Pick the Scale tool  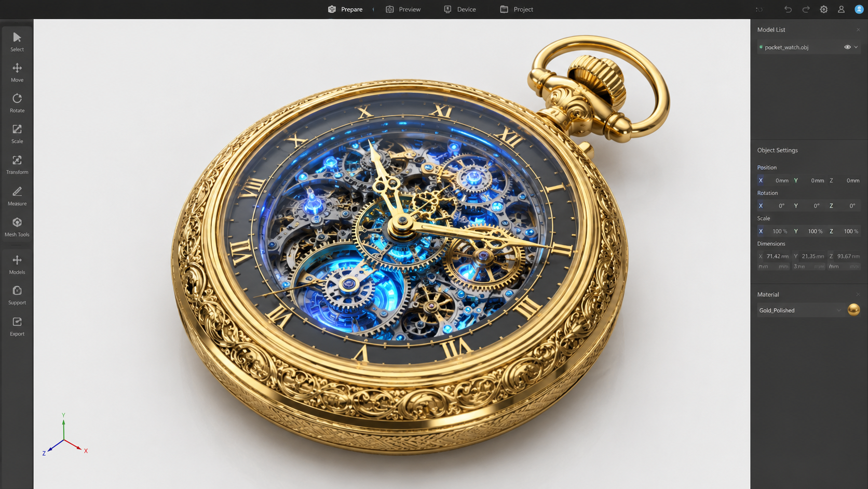(17, 134)
